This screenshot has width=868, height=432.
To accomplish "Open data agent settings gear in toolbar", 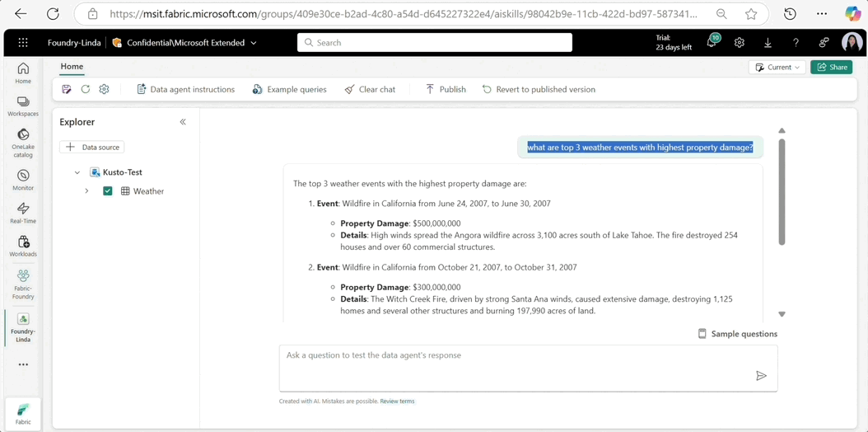I will pos(104,89).
